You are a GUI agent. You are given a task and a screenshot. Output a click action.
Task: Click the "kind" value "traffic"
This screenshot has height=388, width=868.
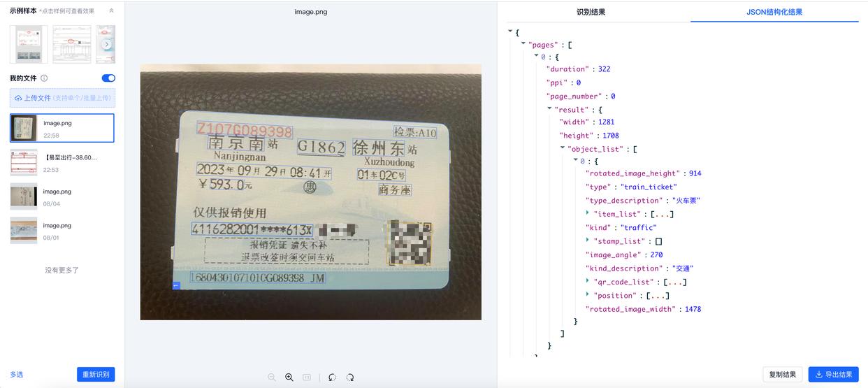pyautogui.click(x=639, y=228)
